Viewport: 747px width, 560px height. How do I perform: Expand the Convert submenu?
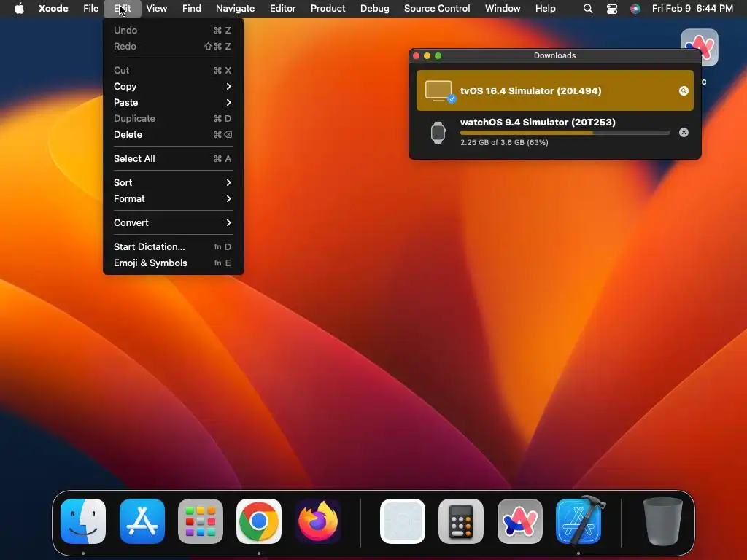pyautogui.click(x=173, y=223)
